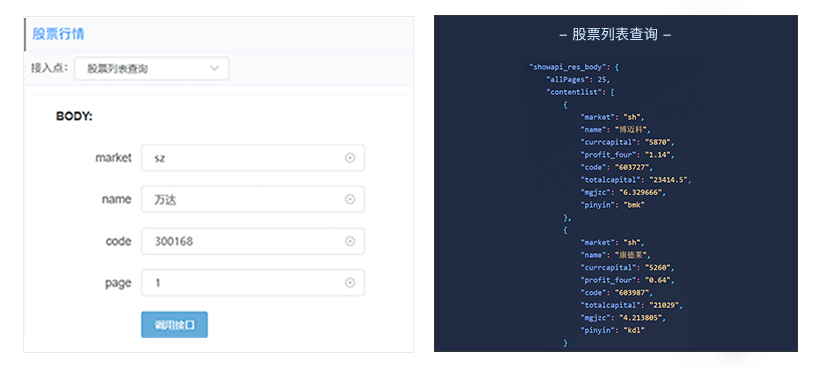This screenshot has height=367, width=820.
Task: Focus the name input containing 万达
Action: [x=253, y=199]
